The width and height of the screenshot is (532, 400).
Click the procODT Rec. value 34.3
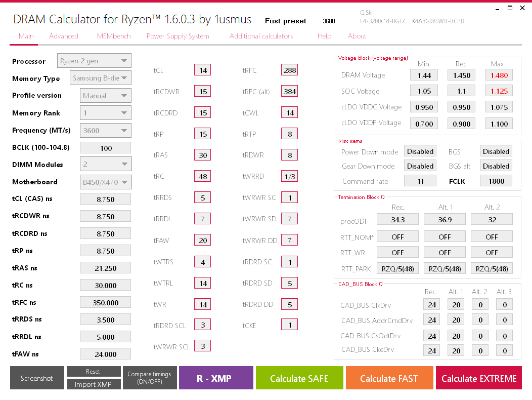pos(397,220)
